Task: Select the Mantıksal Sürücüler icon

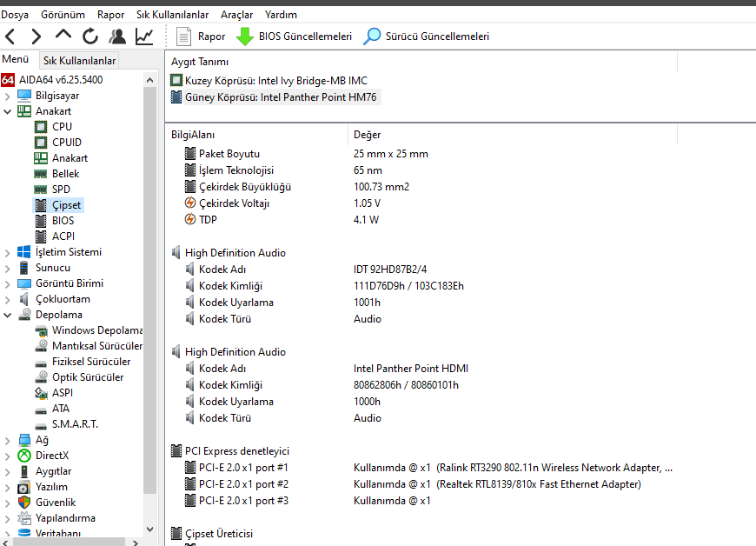Action: click(42, 346)
